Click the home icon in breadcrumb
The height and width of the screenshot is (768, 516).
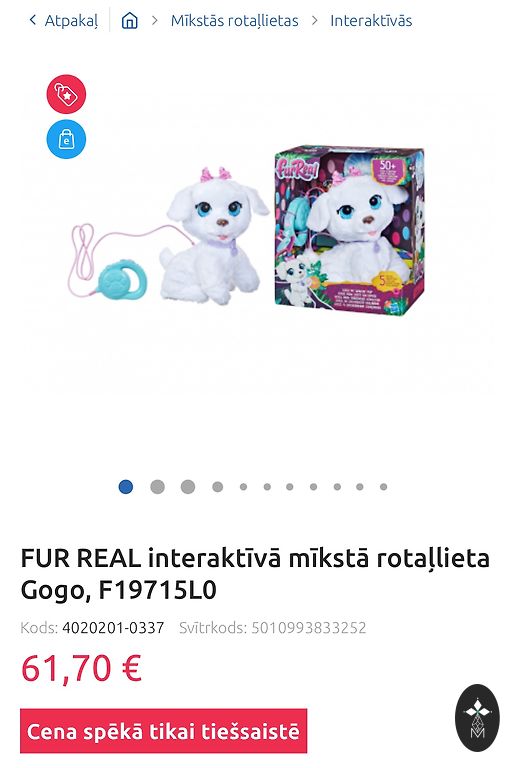click(x=129, y=21)
